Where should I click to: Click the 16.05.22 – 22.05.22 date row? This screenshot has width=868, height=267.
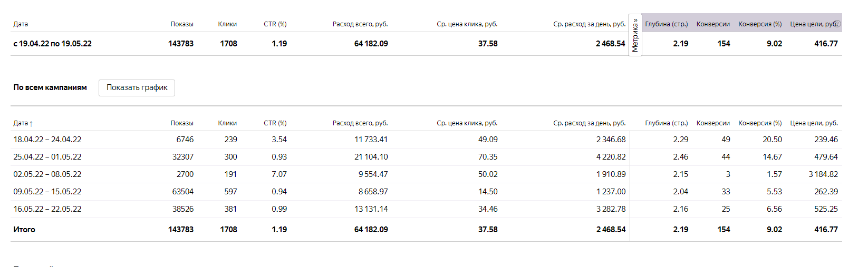[47, 209]
